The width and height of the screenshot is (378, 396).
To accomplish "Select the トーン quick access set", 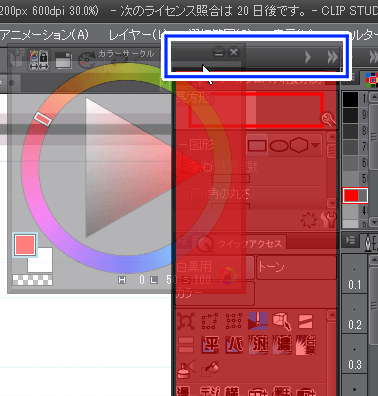I will 296,268.
